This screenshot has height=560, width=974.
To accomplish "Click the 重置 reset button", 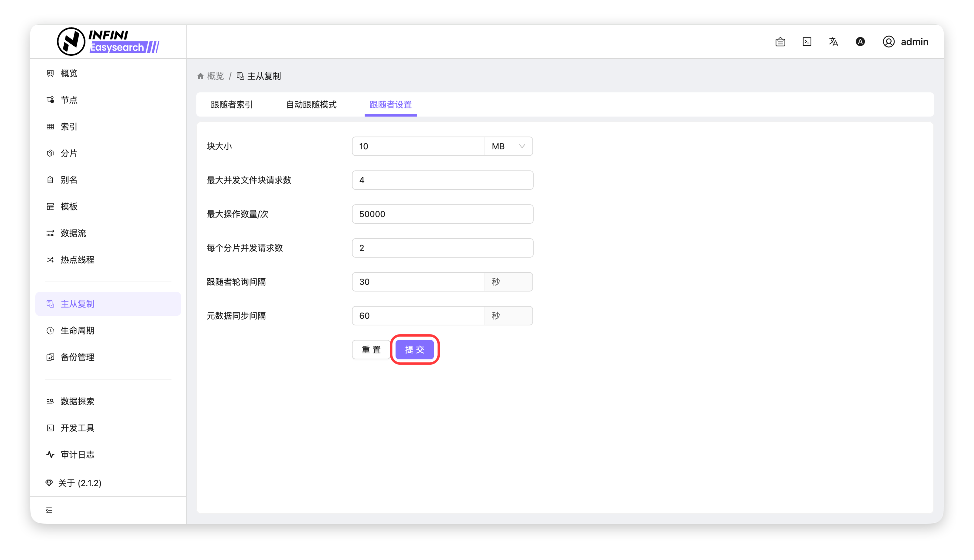I will pyautogui.click(x=371, y=350).
